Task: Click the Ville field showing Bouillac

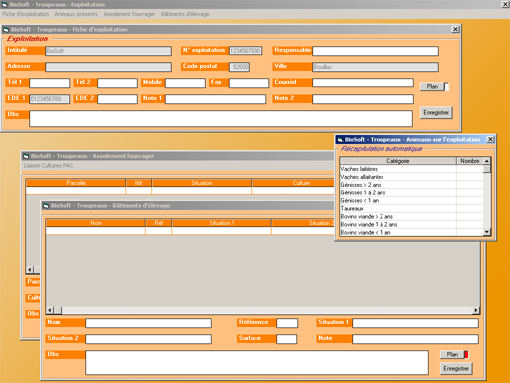Action: click(x=375, y=67)
